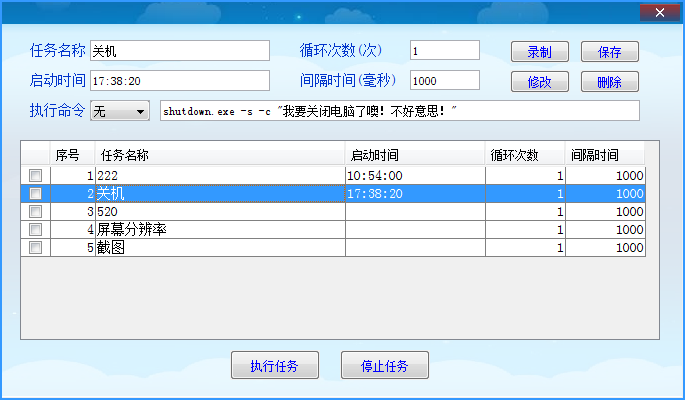Tick the checkbox for task 截图
Screen dimensions: 685x400
coord(35,248)
